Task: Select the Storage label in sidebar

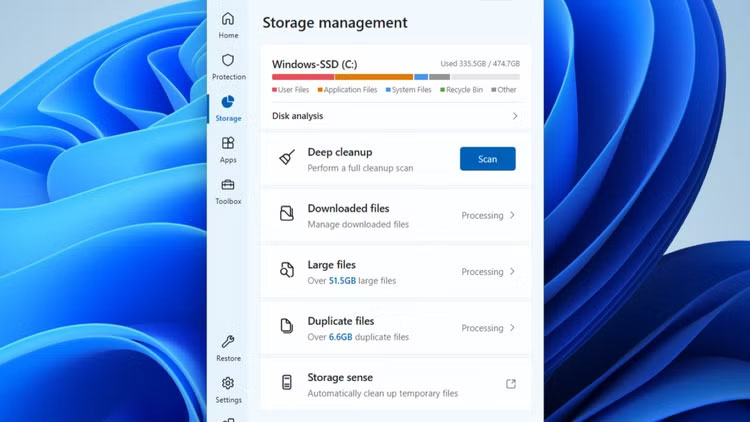Action: click(228, 118)
